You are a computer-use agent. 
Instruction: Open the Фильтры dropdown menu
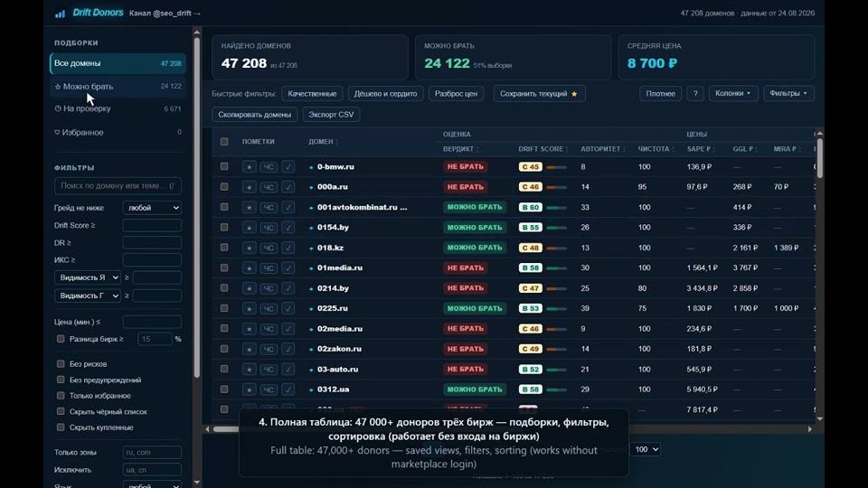tap(788, 93)
